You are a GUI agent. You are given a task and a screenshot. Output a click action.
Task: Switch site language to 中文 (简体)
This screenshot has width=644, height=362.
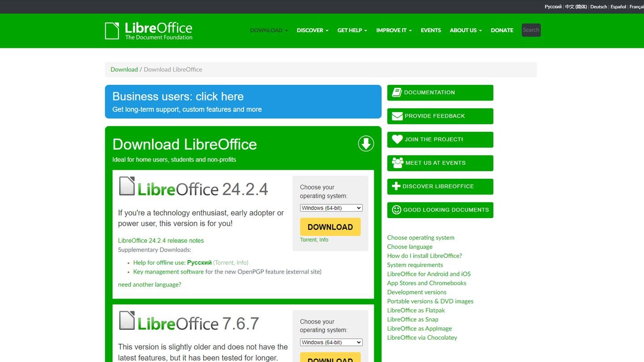coord(576,7)
